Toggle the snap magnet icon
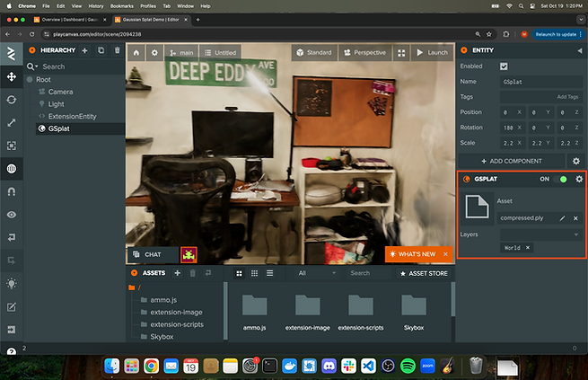The height and width of the screenshot is (380, 588). 11,191
